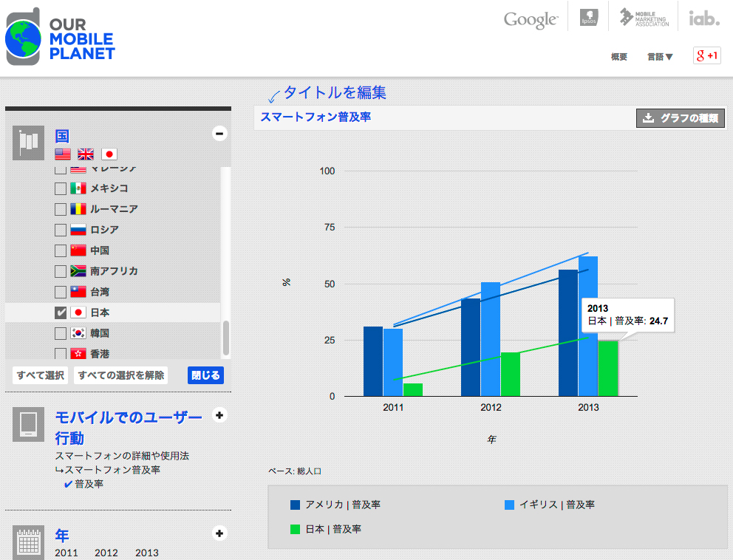The image size is (733, 560).
Task: Open the 概要 overview menu item
Action: pyautogui.click(x=619, y=57)
